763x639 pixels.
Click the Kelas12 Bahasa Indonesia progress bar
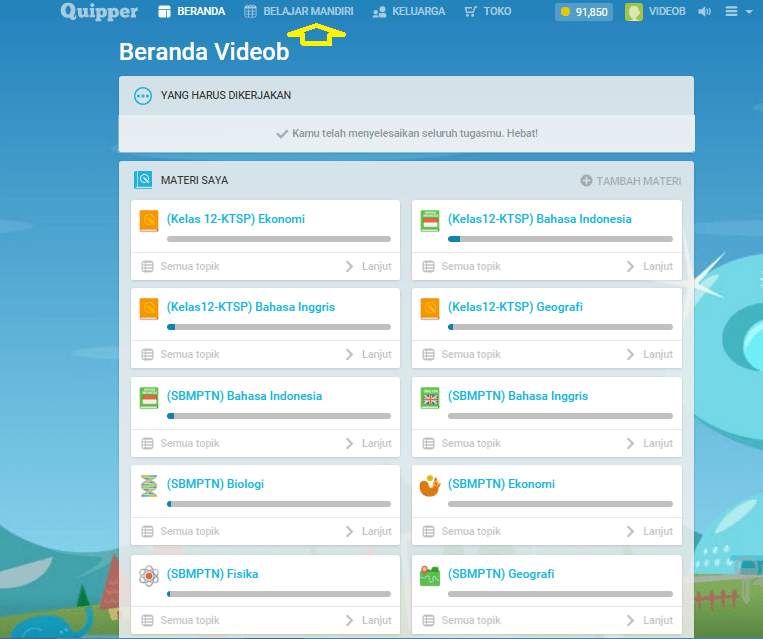tap(560, 239)
